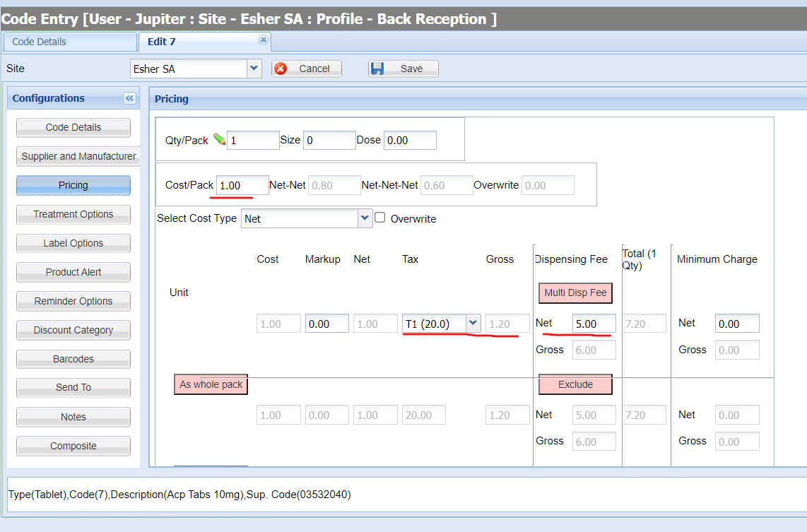Switch to the Code Details tab
The image size is (807, 532).
click(70, 42)
